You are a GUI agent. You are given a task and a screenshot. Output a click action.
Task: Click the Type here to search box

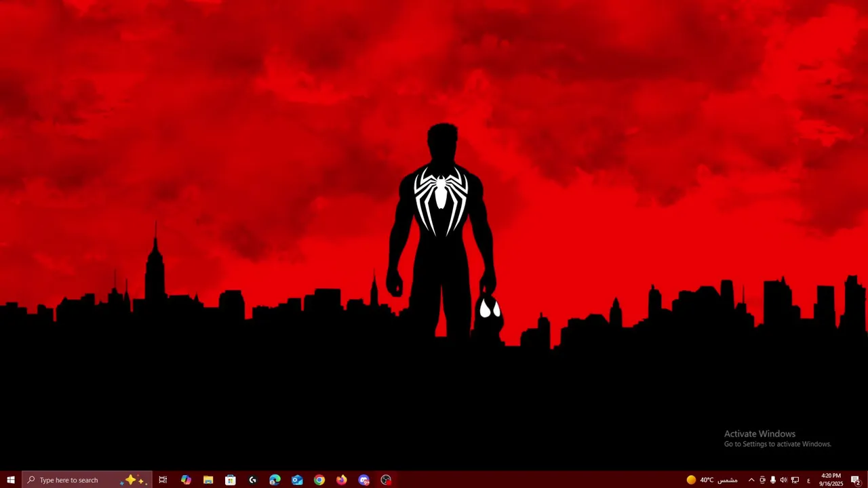87,480
